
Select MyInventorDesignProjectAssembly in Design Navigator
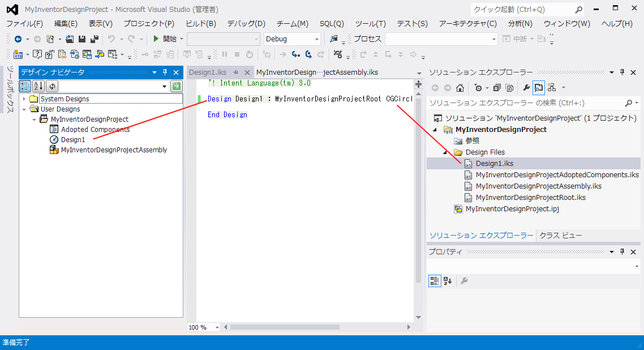[x=114, y=150]
